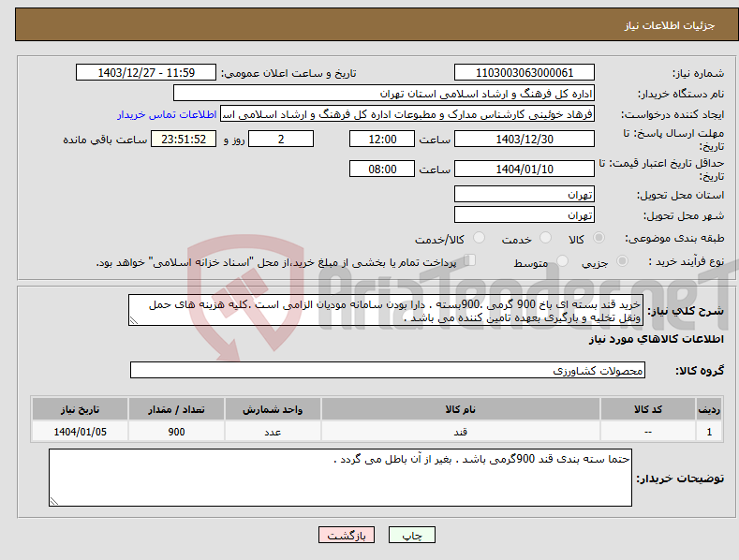
Task: Click the اطلاعات کالاهای مورد نیاز heading
Action: click(x=656, y=339)
